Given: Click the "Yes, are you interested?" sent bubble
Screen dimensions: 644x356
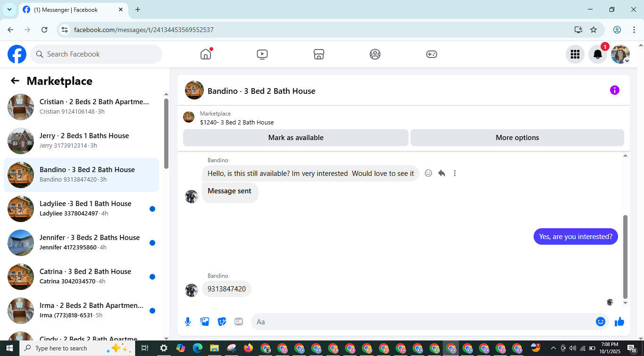Looking at the screenshot, I should pos(576,237).
